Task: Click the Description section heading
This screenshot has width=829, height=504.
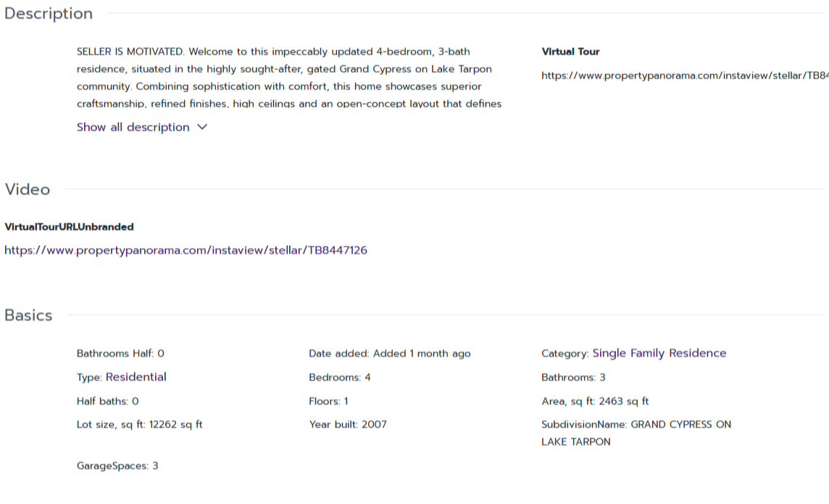Action: (49, 14)
